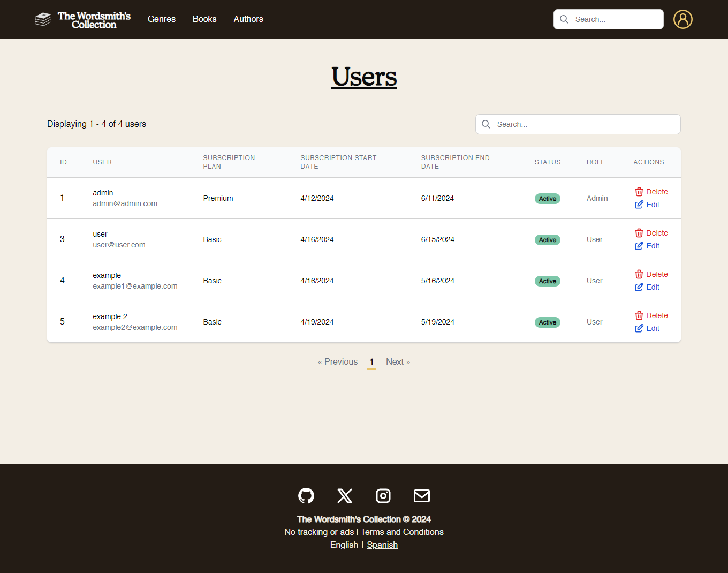
Task: Click the 6/15/2024 end date cell
Action: (x=437, y=239)
